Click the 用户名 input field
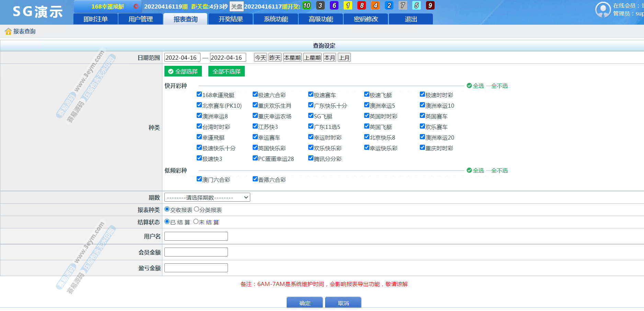The width and height of the screenshot is (644, 311). (x=196, y=236)
